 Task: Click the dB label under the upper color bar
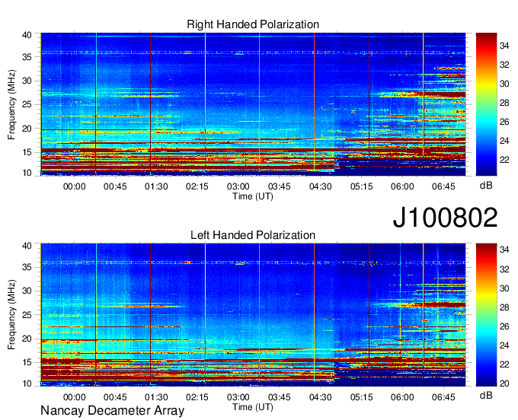pyautogui.click(x=486, y=186)
